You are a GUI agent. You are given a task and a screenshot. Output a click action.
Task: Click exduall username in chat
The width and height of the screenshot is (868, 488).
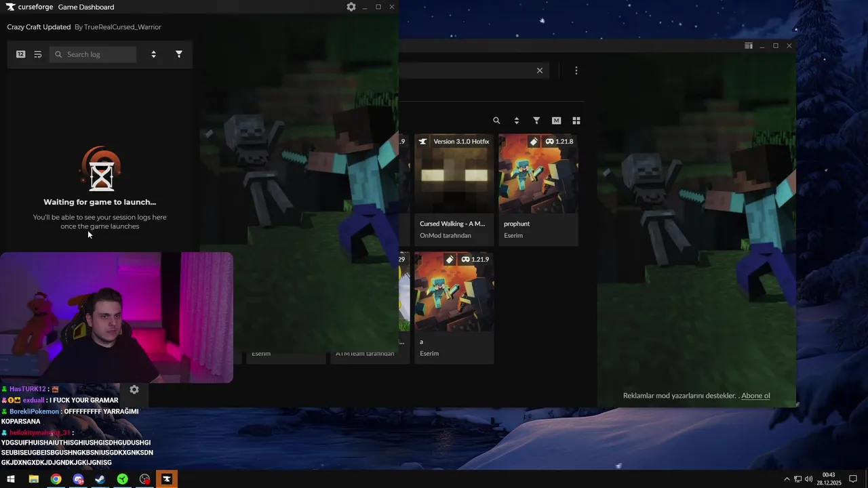[x=33, y=401]
